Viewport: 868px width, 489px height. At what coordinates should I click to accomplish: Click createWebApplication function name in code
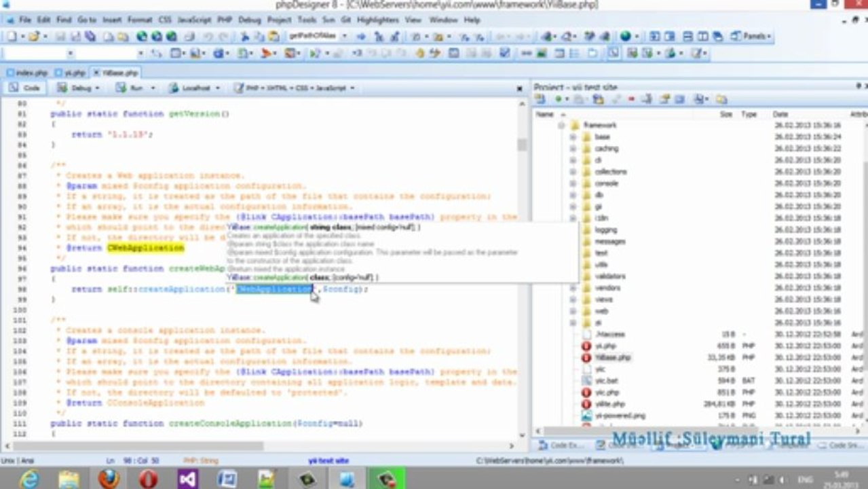197,269
